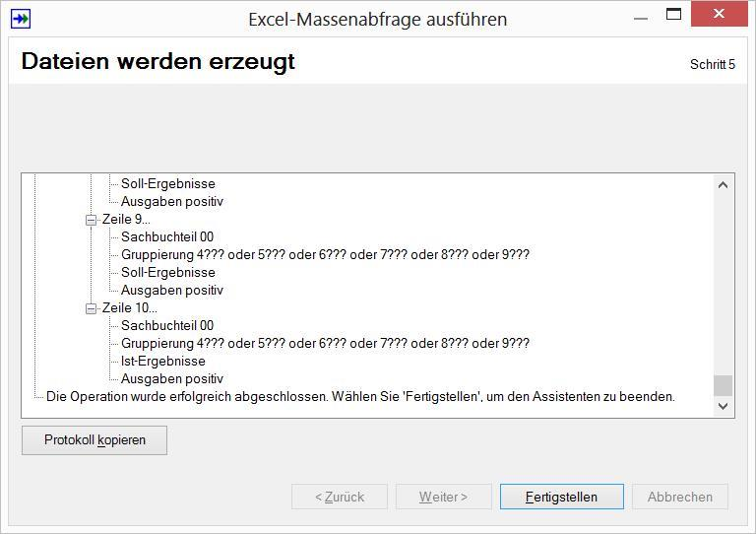Select Ausgaben positiv under Zeile 10

click(x=172, y=379)
